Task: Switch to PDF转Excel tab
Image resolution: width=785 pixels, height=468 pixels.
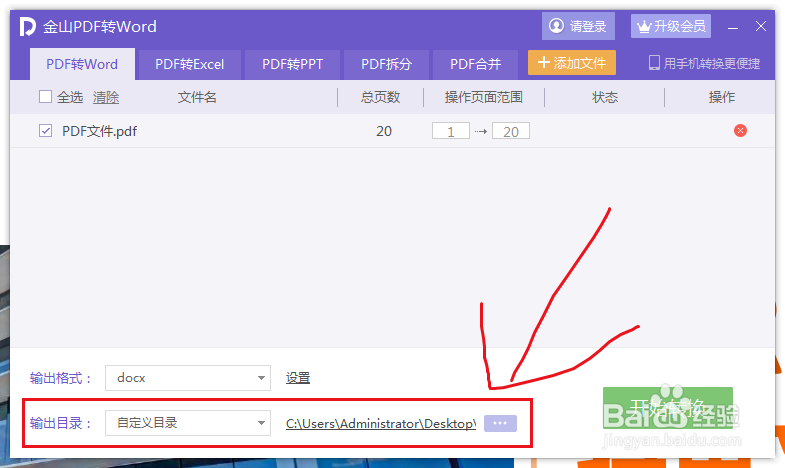Action: tap(190, 64)
